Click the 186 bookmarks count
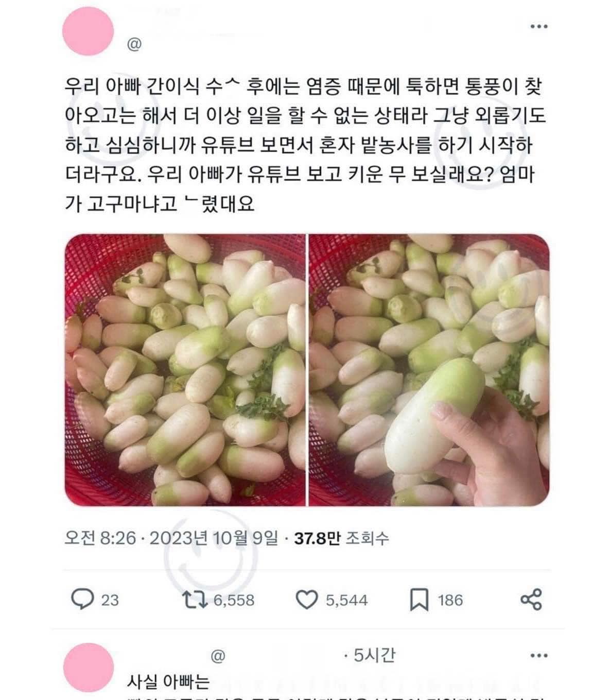 (450, 600)
